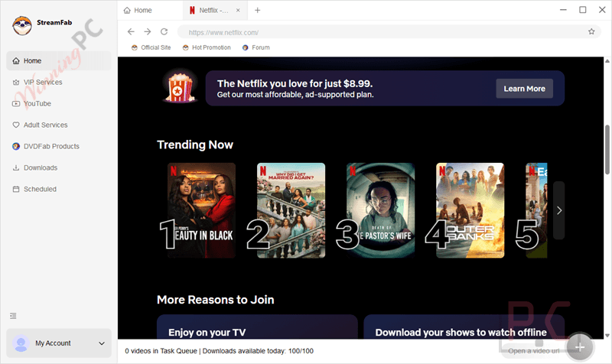Click the My Account avatar icon
This screenshot has width=612, height=364.
pos(21,343)
